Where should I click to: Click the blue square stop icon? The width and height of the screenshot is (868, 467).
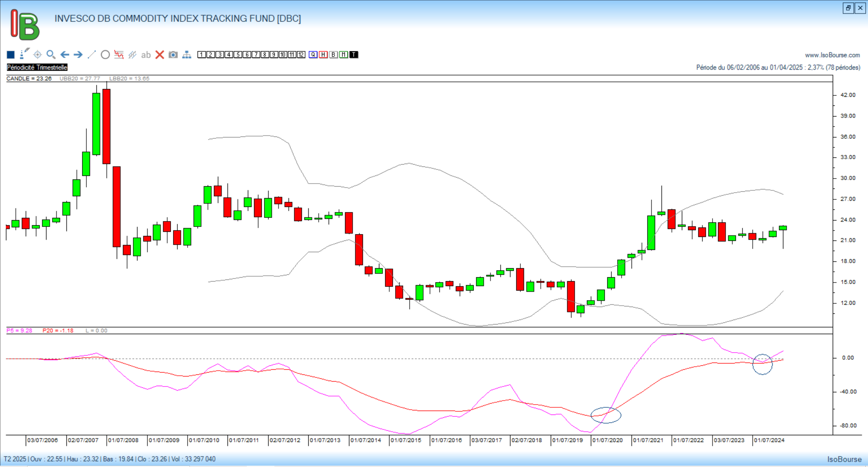click(11, 55)
